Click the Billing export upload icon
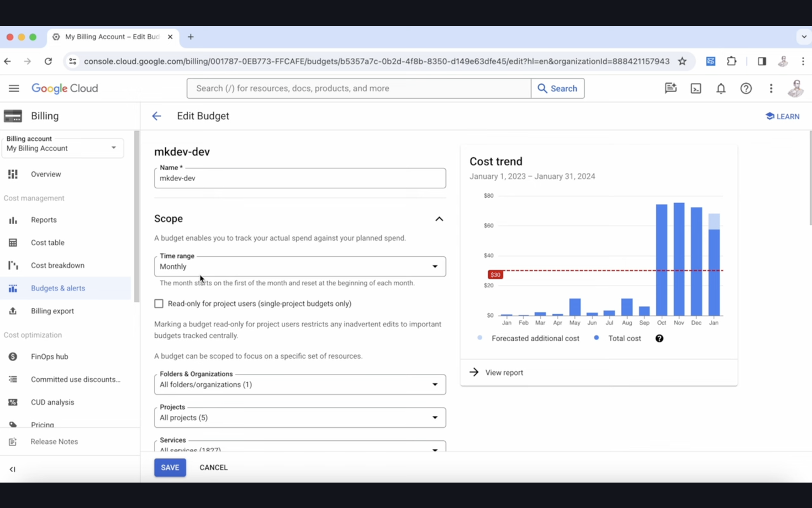812x508 pixels. tap(13, 311)
